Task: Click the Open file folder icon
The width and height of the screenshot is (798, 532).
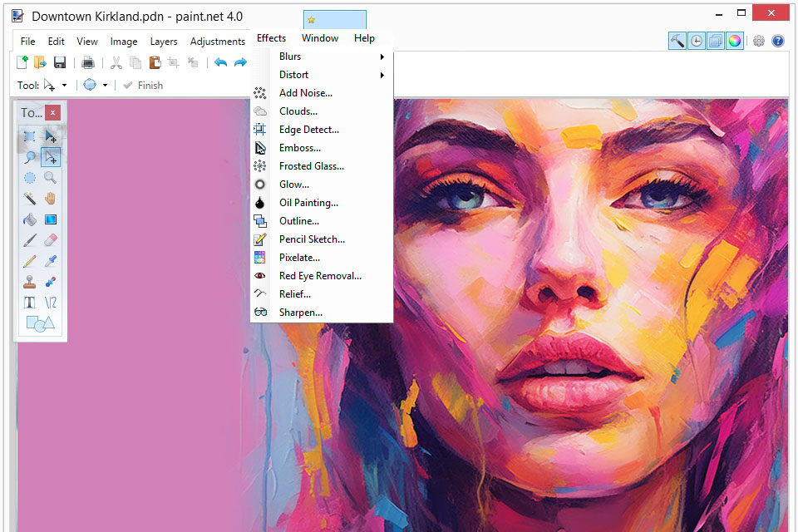Action: tap(40, 62)
